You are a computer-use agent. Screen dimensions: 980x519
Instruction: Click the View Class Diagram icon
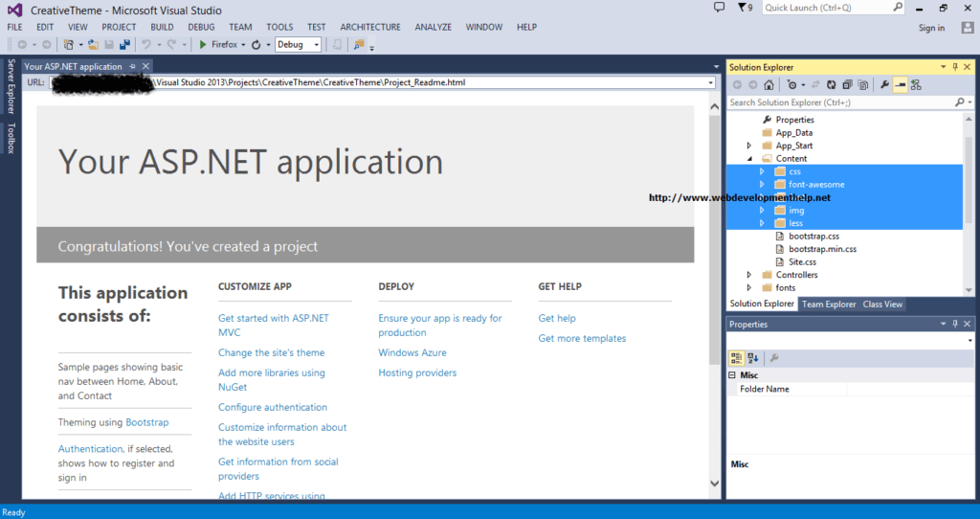point(916,85)
